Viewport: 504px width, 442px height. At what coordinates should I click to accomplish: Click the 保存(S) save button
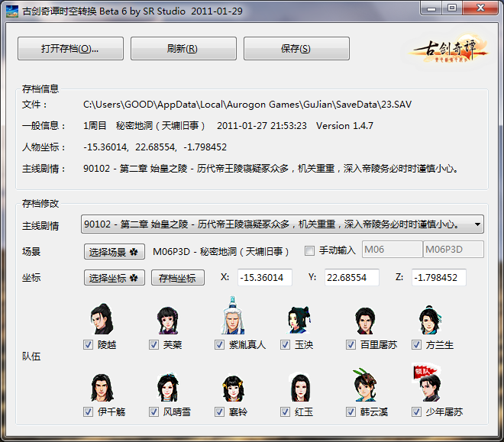click(296, 49)
